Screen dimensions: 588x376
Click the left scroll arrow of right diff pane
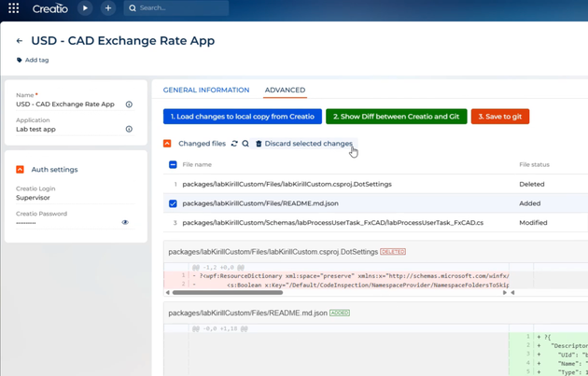[512, 293]
